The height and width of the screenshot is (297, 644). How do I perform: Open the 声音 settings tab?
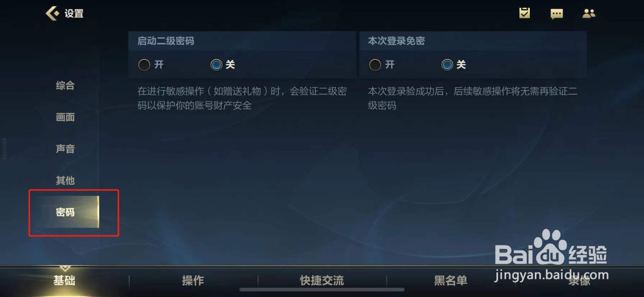coord(65,149)
